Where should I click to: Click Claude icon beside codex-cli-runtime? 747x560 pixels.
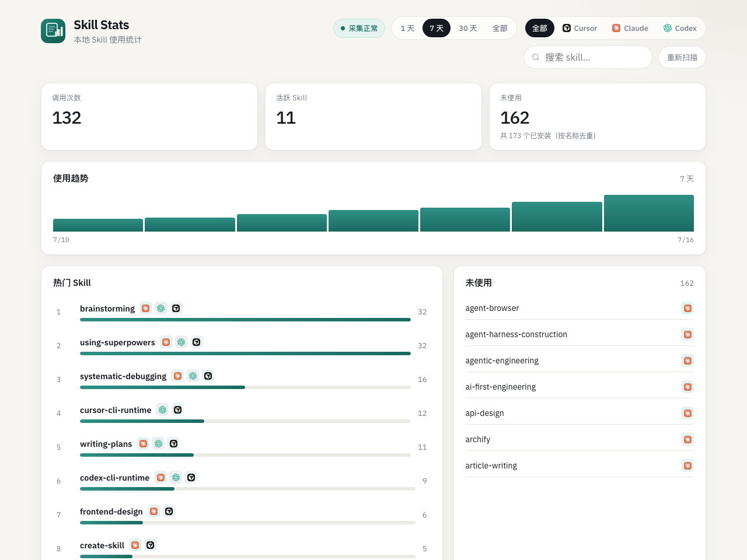click(161, 477)
